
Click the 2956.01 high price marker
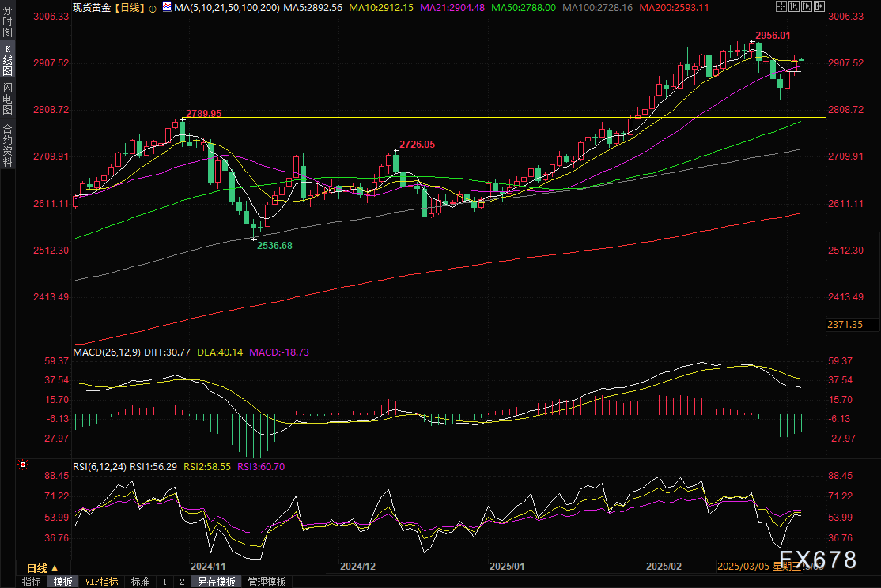pos(773,36)
